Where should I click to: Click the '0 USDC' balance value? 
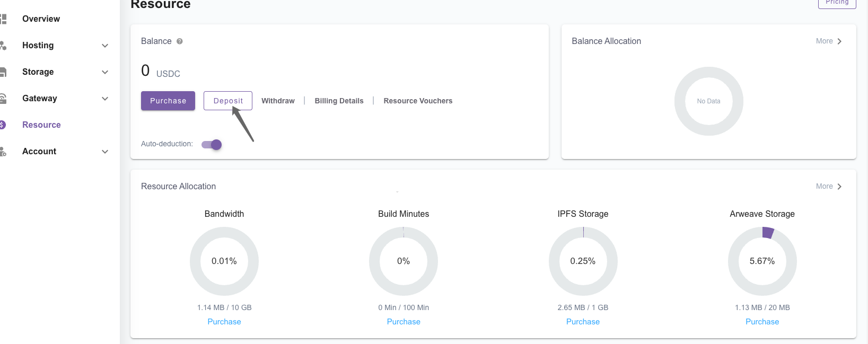click(x=161, y=71)
